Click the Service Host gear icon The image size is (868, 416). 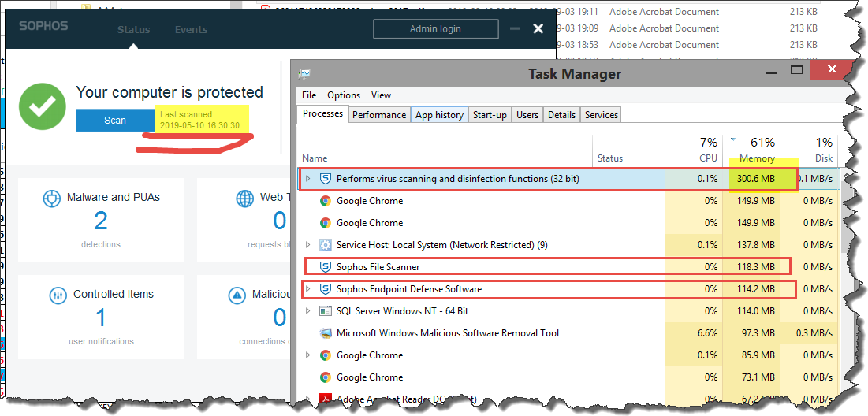pos(326,245)
